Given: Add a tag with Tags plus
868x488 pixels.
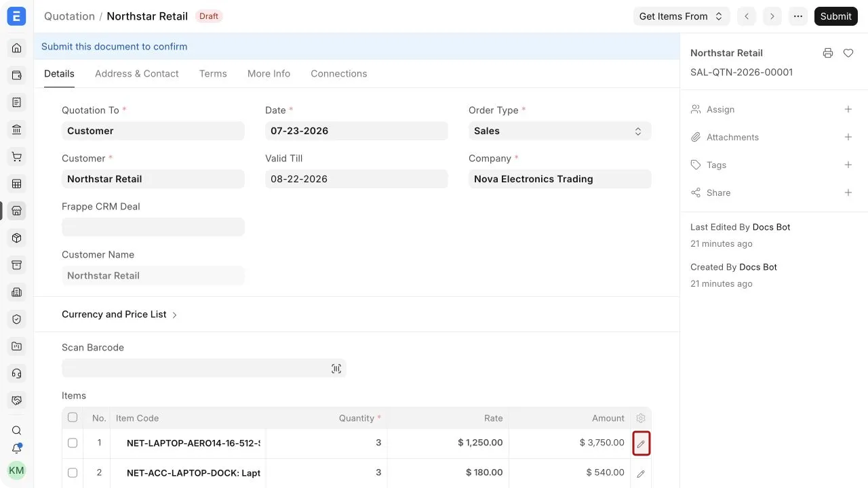Looking at the screenshot, I should [848, 165].
